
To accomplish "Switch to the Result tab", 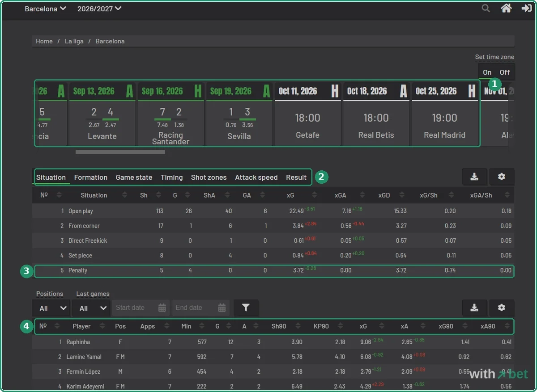I will (x=296, y=177).
